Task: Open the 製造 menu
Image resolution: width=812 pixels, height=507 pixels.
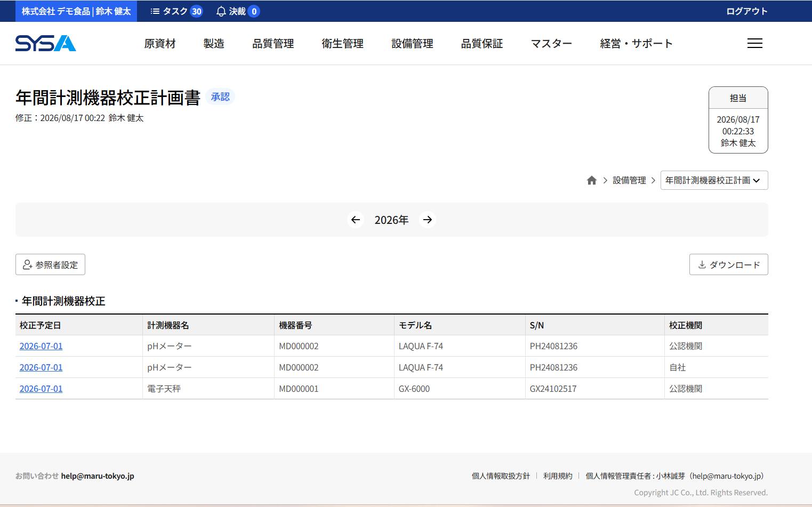Action: tap(214, 44)
